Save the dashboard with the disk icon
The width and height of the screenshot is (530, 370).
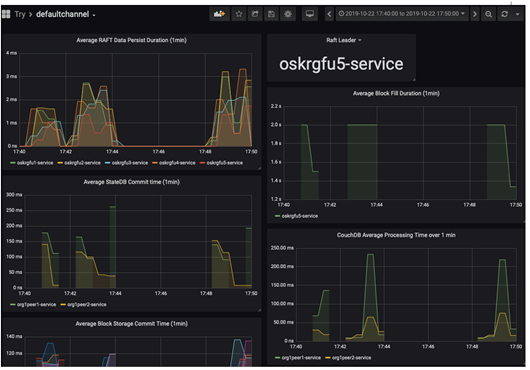[271, 14]
